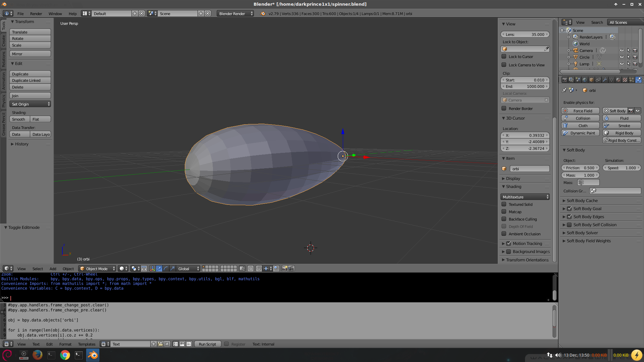
Task: Open the Set Origin dropdown
Action: [30, 104]
